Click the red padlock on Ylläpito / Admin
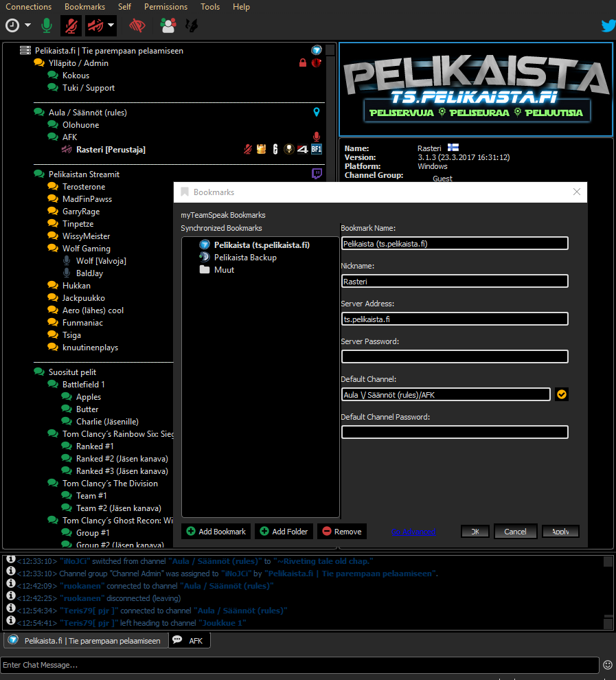616x680 pixels. point(303,63)
